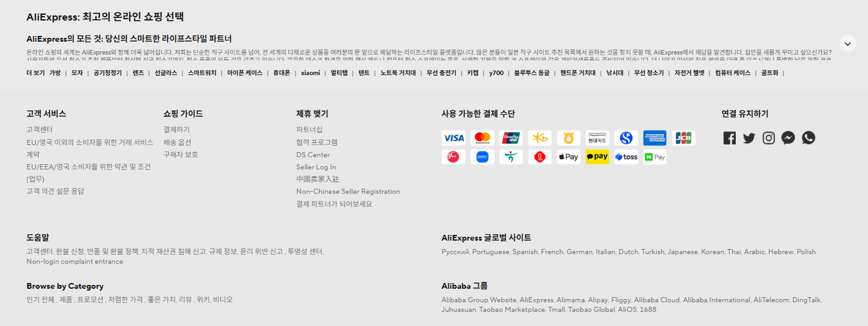Open the 블루투스 동글 keyword link
Image resolution: width=868 pixels, height=326 pixels.
click(x=532, y=73)
